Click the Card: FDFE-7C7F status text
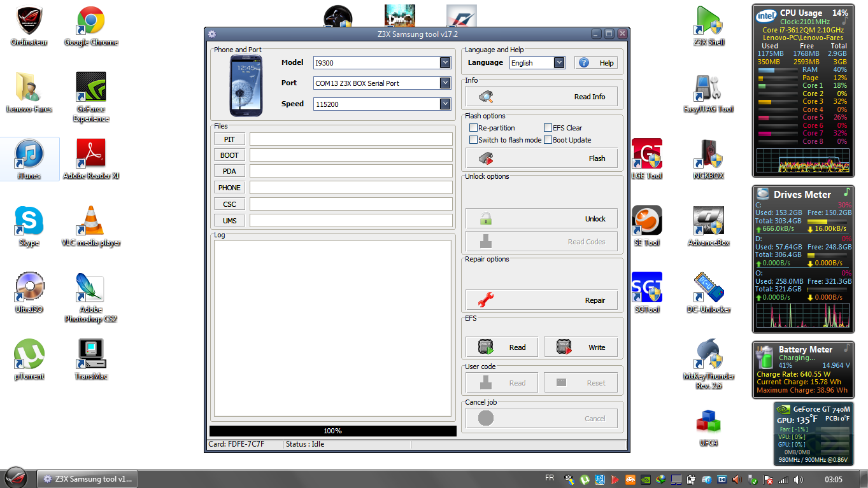868x488 pixels. tap(236, 444)
